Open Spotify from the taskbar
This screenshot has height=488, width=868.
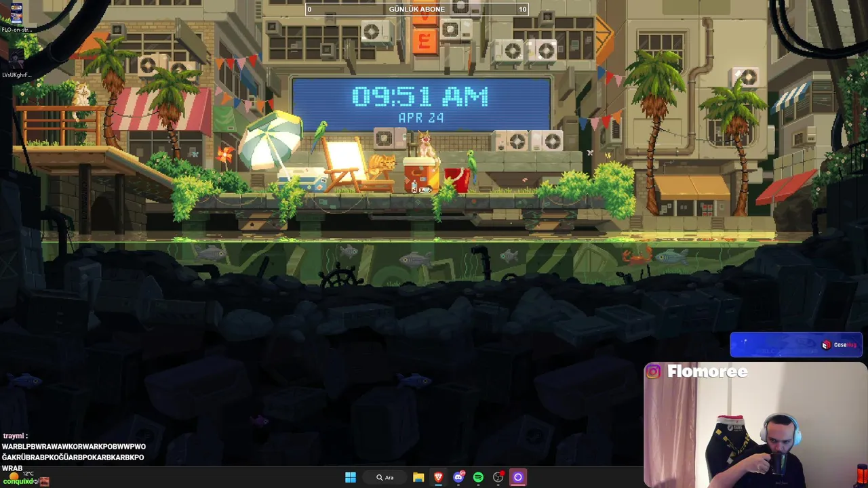pos(478,477)
